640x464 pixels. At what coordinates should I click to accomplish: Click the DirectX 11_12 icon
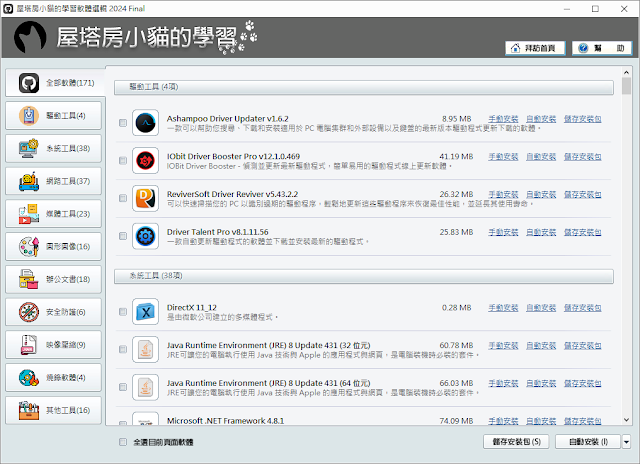coord(145,311)
